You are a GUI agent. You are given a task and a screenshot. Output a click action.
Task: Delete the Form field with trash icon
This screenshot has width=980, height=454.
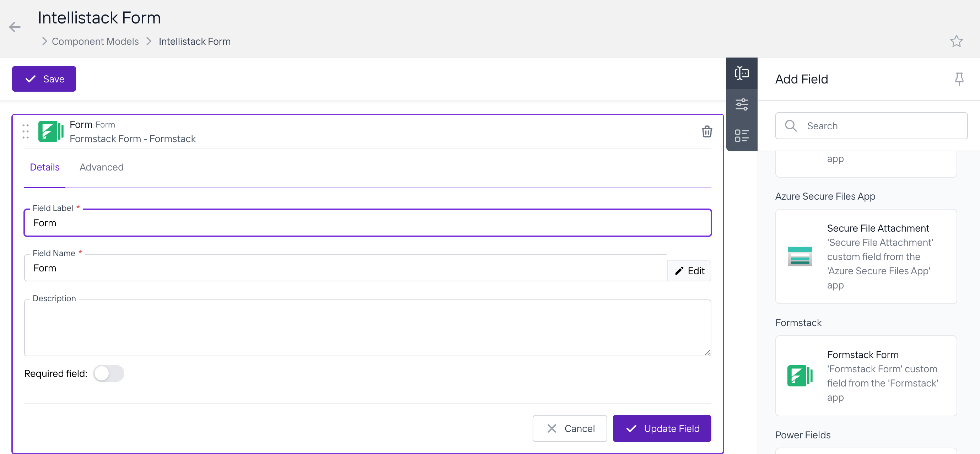[707, 131]
